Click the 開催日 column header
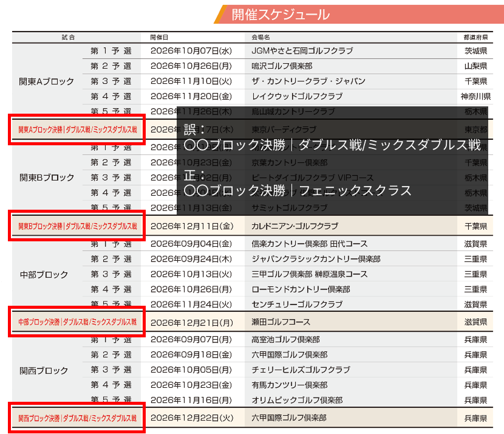The image size is (504, 434). [159, 37]
